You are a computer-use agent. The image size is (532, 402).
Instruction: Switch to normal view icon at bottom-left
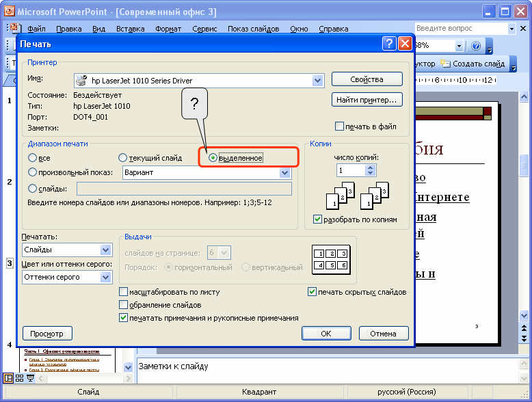(8, 378)
